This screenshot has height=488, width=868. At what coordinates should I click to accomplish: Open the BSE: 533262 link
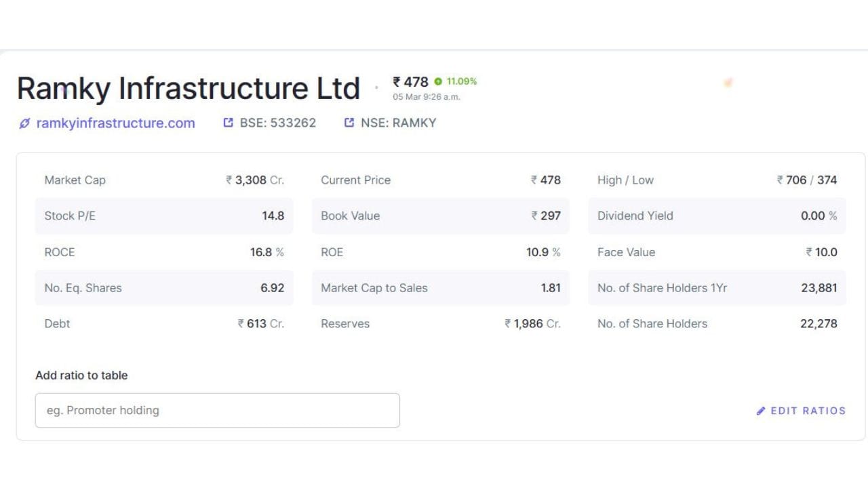277,123
